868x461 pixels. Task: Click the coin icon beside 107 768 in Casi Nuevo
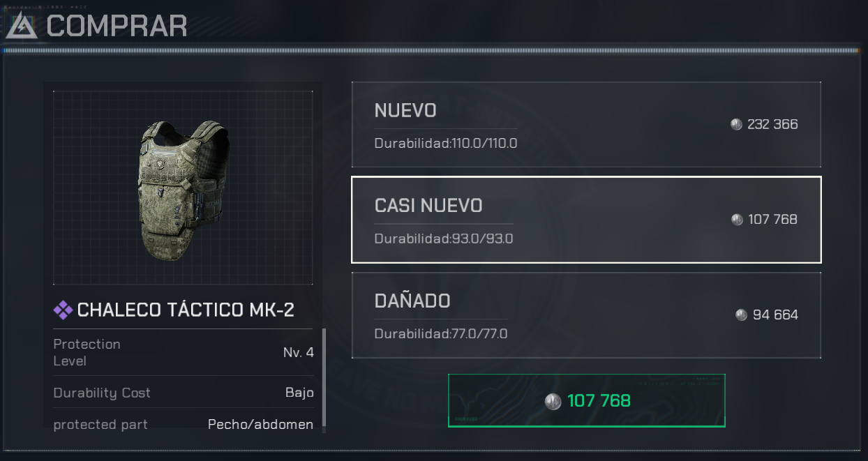pos(737,220)
